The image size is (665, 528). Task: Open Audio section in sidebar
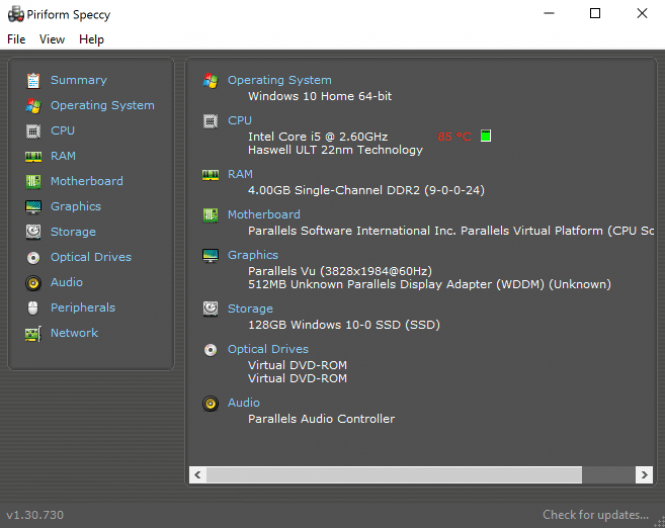click(67, 282)
